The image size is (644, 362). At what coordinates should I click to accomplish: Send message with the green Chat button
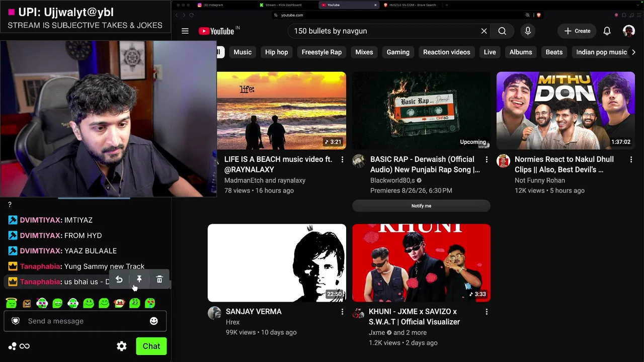[151, 346]
